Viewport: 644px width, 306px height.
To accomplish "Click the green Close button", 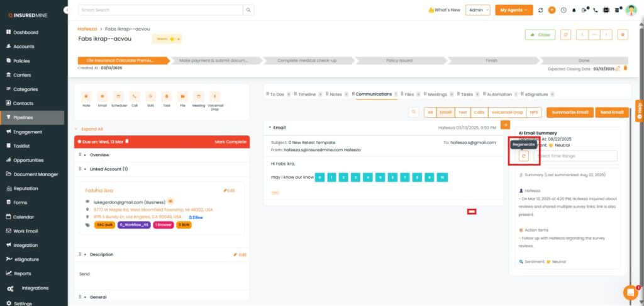I will (540, 35).
